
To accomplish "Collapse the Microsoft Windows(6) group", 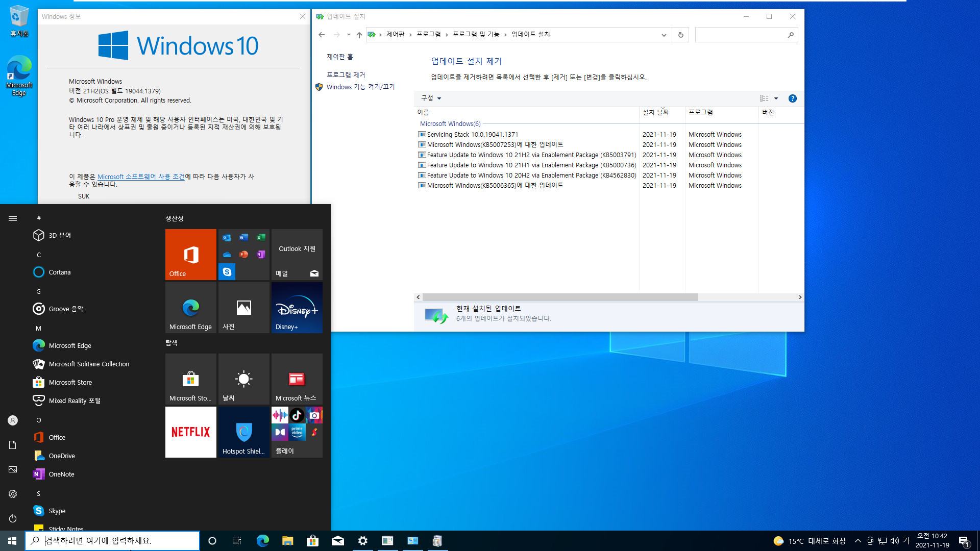I will [450, 124].
